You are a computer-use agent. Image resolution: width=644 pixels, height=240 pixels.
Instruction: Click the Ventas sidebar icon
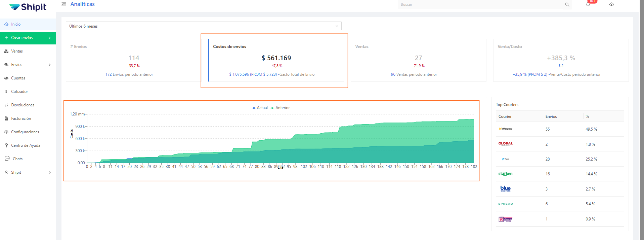pyautogui.click(x=6, y=51)
